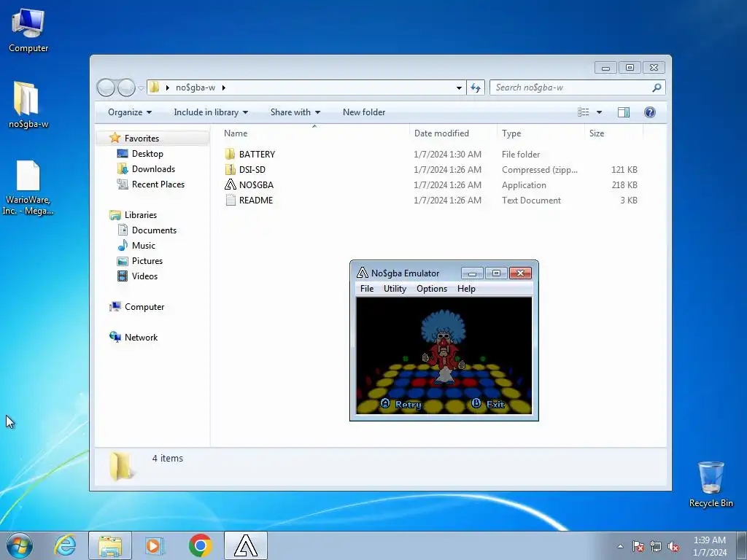747x560 pixels.
Task: Click Show desktop strip on taskbar
Action: (x=742, y=545)
